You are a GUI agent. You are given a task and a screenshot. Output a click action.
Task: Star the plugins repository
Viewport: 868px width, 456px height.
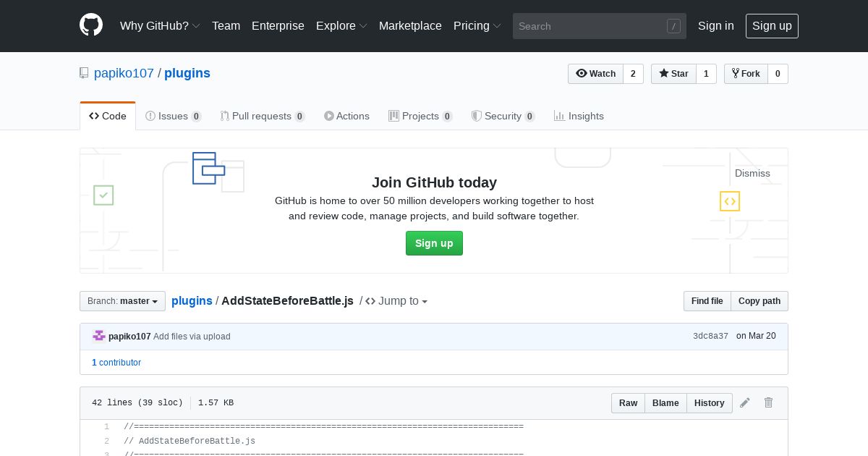[673, 74]
